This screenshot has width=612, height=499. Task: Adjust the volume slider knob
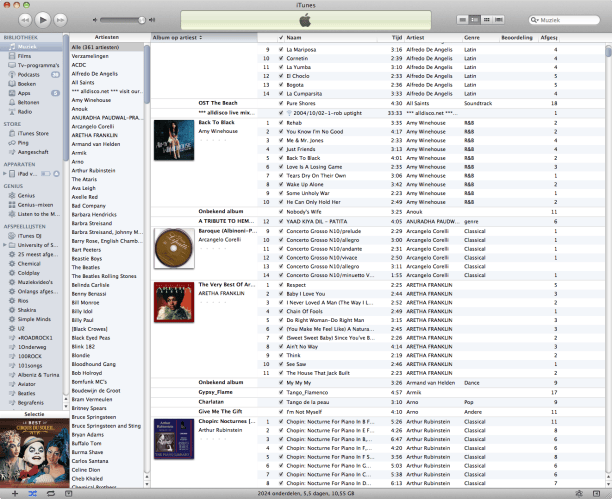pos(141,20)
